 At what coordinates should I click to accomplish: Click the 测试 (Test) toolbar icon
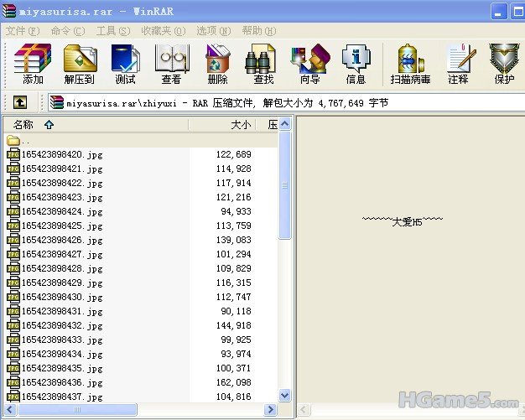[x=125, y=64]
